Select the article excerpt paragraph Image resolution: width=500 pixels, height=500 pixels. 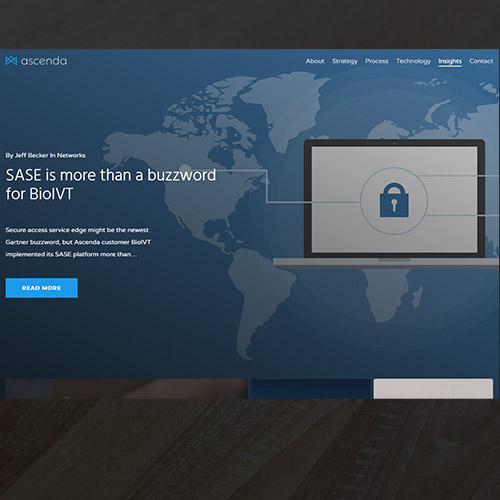coord(78,242)
